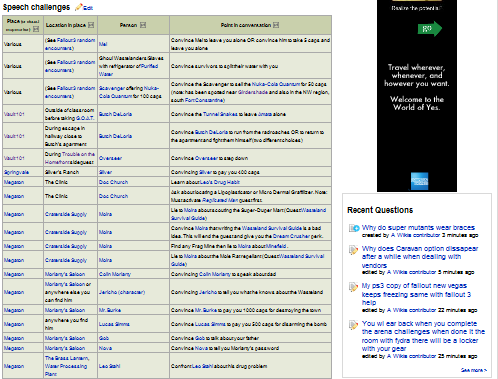Open the Purified Water link
This screenshot has width=498, height=379.
[x=149, y=66]
